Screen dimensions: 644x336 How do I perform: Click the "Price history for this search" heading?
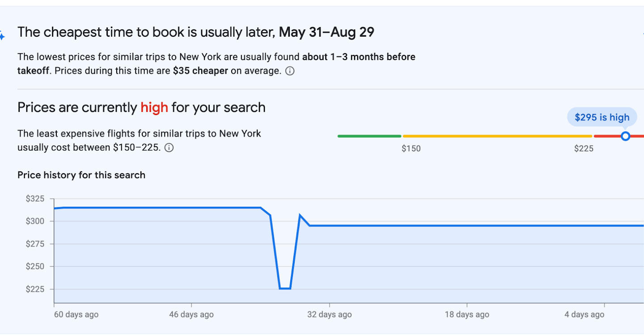click(x=81, y=175)
